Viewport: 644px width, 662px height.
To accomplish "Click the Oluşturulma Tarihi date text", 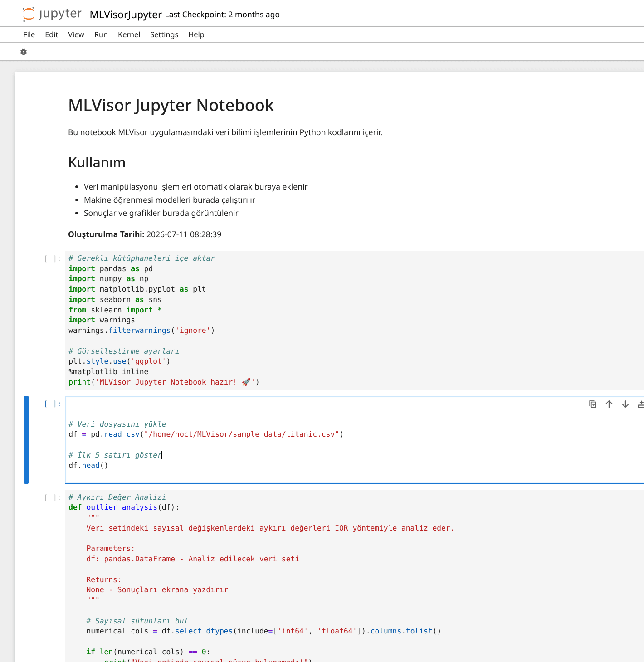I will (x=145, y=234).
